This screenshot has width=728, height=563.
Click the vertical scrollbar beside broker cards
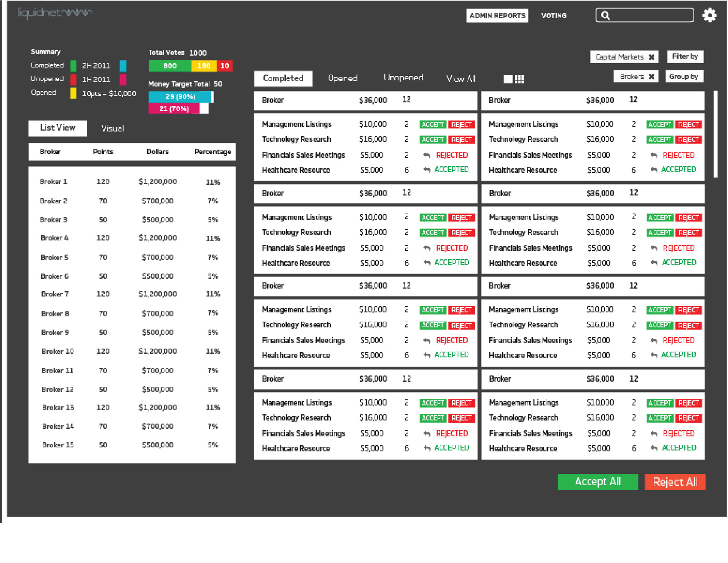click(715, 135)
